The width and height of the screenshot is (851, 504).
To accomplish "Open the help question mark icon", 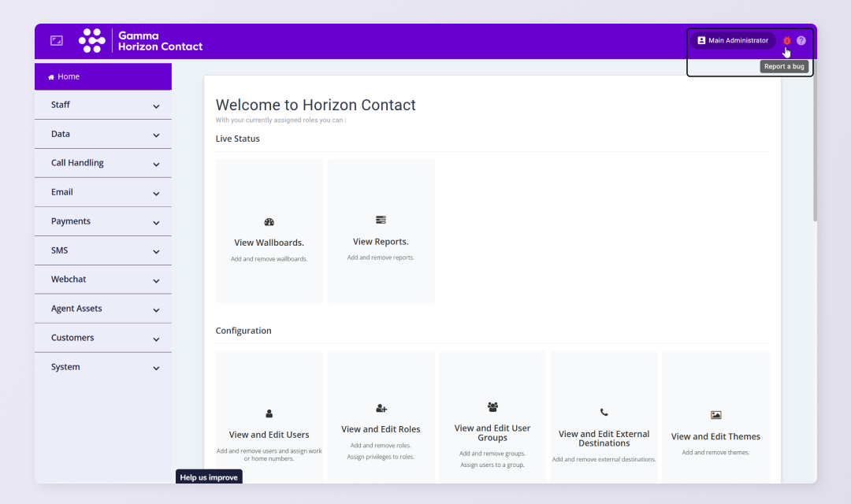I will 801,41.
